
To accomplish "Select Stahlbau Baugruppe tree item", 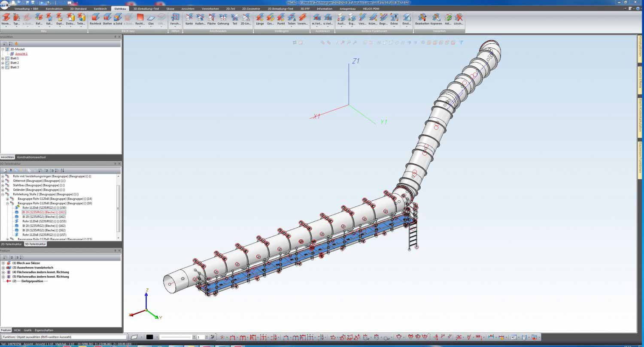I will point(39,185).
